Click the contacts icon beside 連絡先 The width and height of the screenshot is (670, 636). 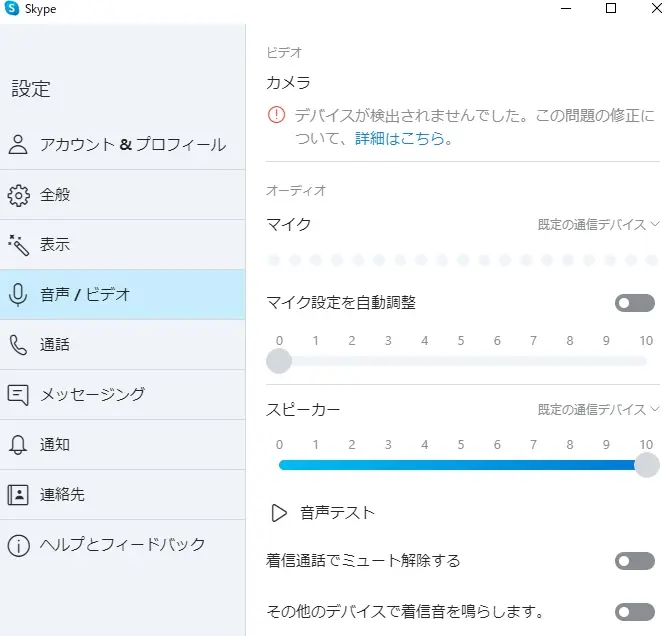click(18, 495)
